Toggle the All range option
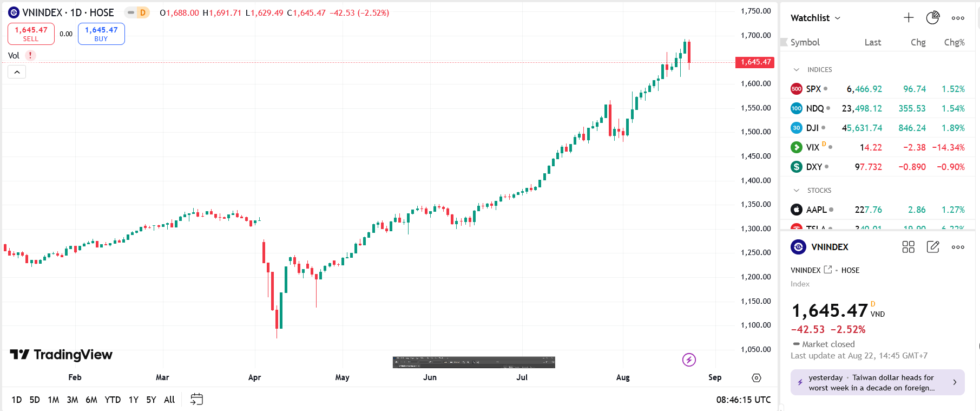The image size is (980, 411). [169, 399]
